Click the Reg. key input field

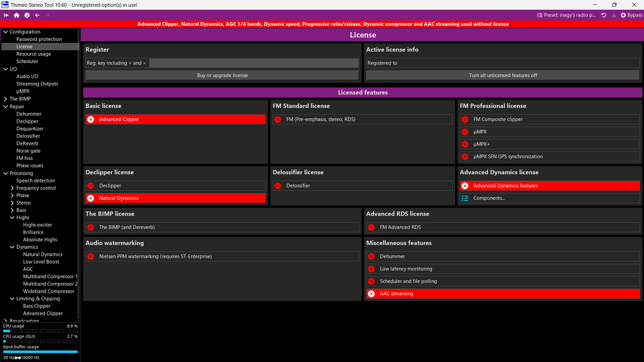[x=254, y=63]
